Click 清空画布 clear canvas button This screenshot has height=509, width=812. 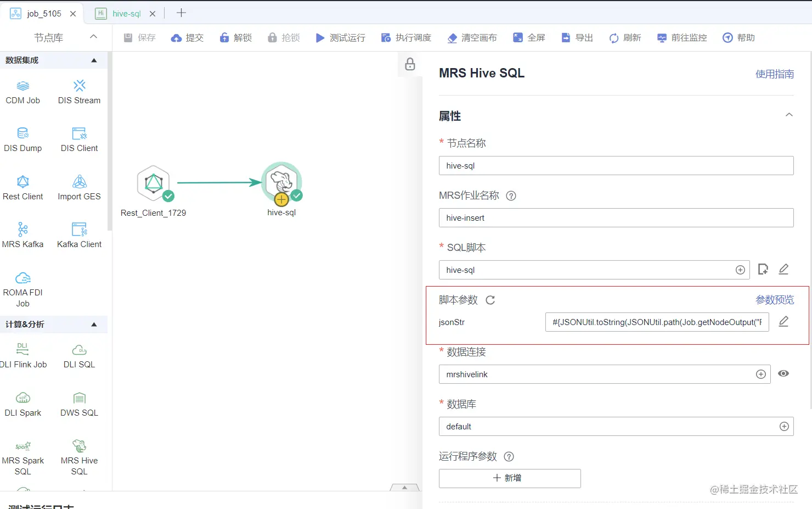472,37
